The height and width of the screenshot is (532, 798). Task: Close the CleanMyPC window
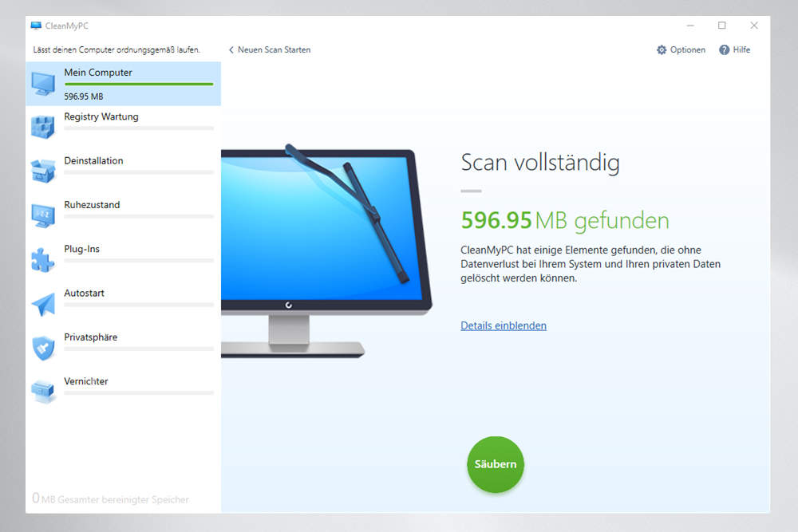click(x=754, y=26)
